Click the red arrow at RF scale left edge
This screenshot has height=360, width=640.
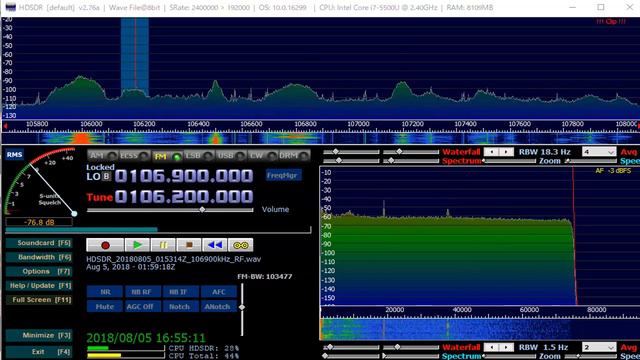point(5,126)
